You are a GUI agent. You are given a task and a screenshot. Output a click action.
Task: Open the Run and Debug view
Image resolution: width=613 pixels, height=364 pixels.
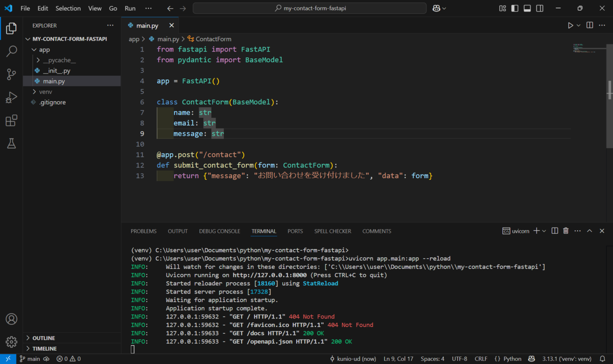[11, 97]
